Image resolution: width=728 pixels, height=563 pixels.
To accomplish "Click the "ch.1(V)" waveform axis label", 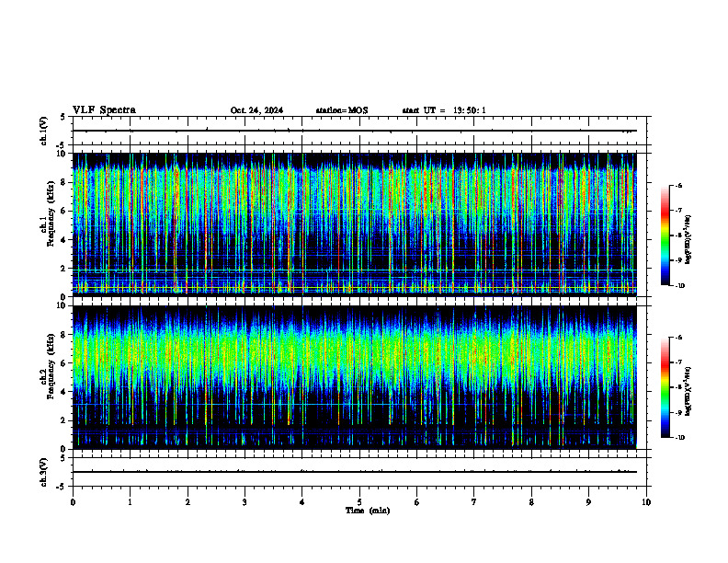I will coord(44,131).
